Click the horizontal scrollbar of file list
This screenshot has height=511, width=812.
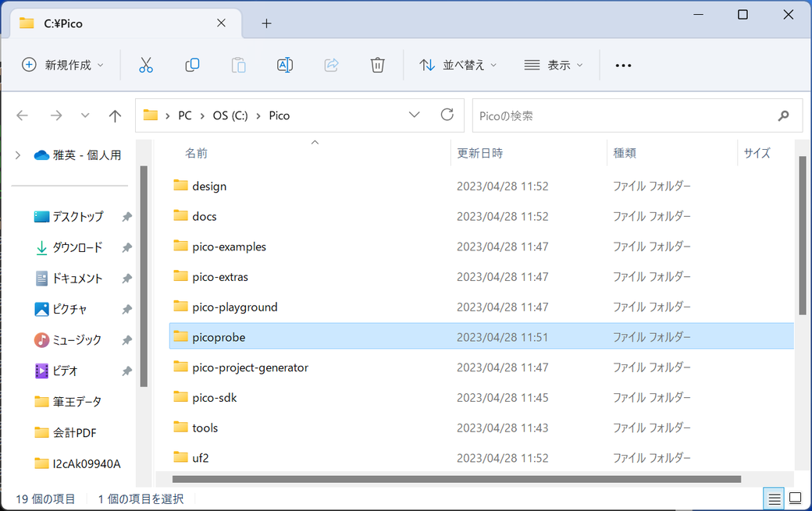click(457, 480)
